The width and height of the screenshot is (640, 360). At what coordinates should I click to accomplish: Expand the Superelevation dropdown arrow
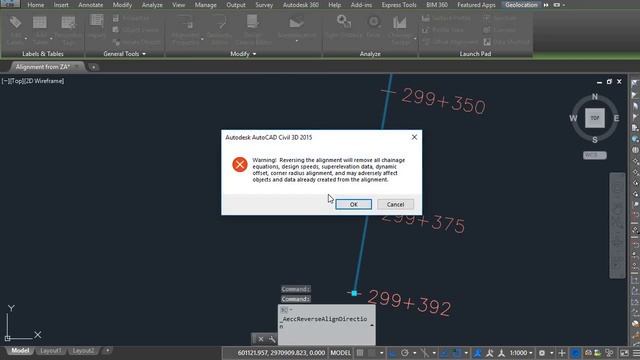coord(297,41)
